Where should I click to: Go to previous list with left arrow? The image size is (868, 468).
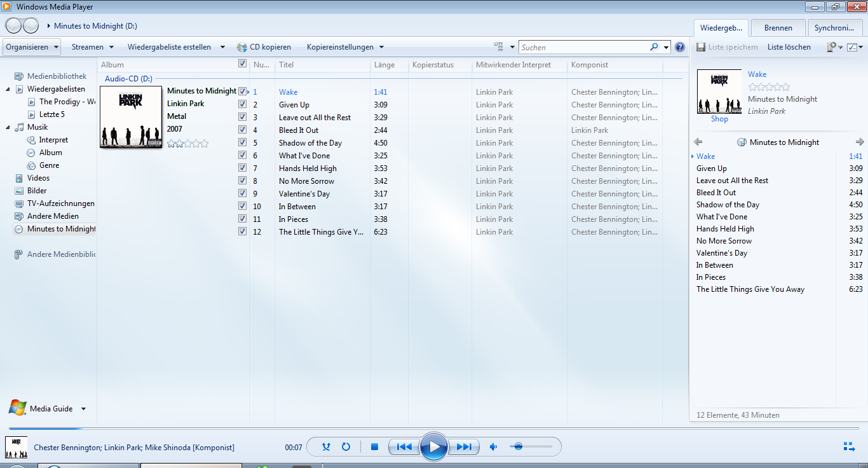698,142
